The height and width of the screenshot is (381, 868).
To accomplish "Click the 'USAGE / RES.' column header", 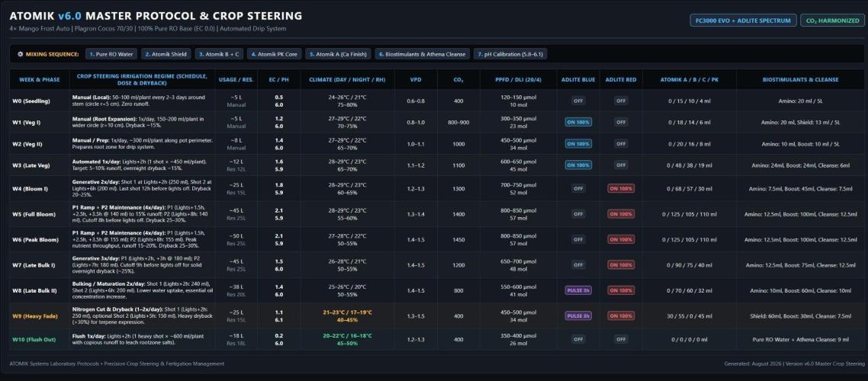I will (236, 79).
